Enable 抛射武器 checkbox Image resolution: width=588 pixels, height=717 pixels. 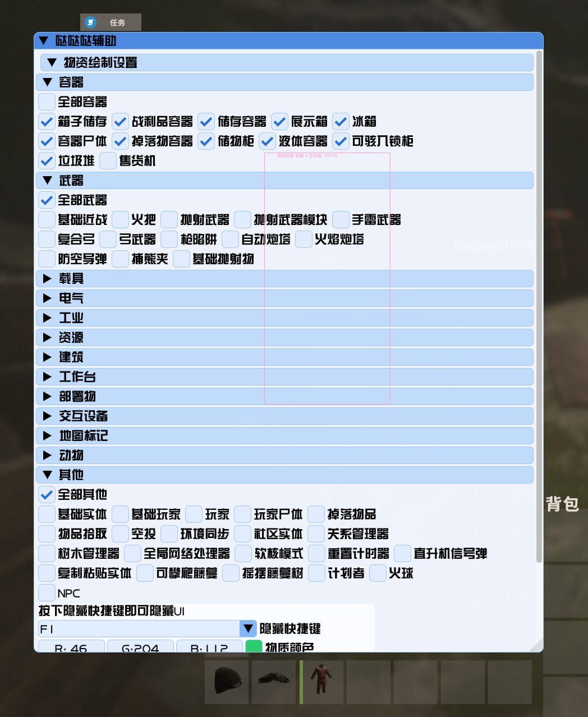(x=169, y=219)
